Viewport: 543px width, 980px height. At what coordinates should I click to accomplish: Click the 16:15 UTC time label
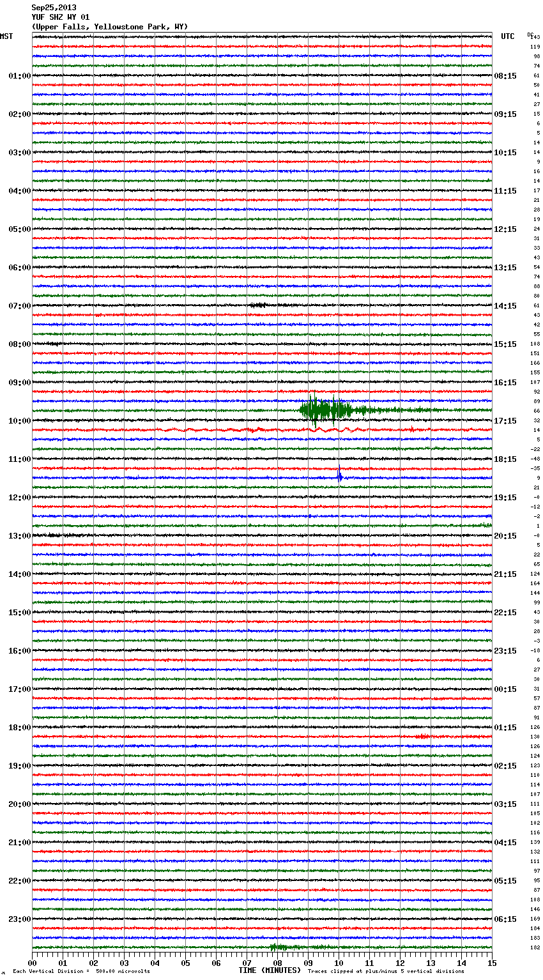click(x=505, y=383)
